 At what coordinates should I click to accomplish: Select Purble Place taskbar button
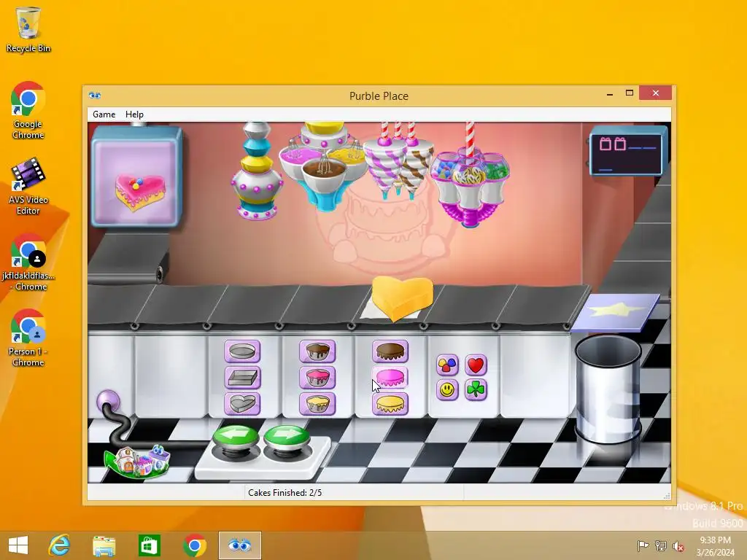(x=239, y=545)
